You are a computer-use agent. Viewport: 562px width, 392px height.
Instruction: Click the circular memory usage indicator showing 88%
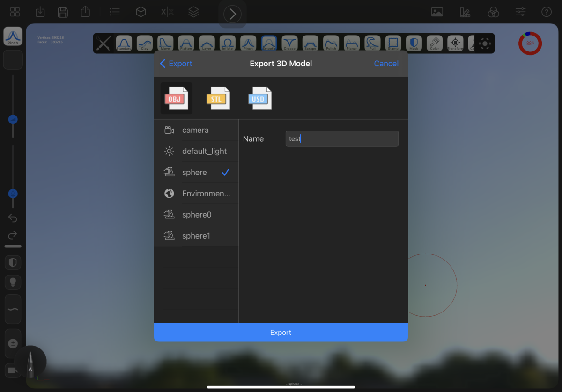pos(530,43)
